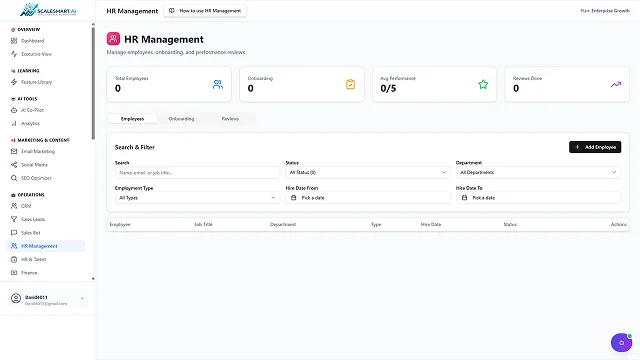Screen dimensions: 640x360
Task: Click the calendar icon in Hire Date To
Action: pos(464,198)
